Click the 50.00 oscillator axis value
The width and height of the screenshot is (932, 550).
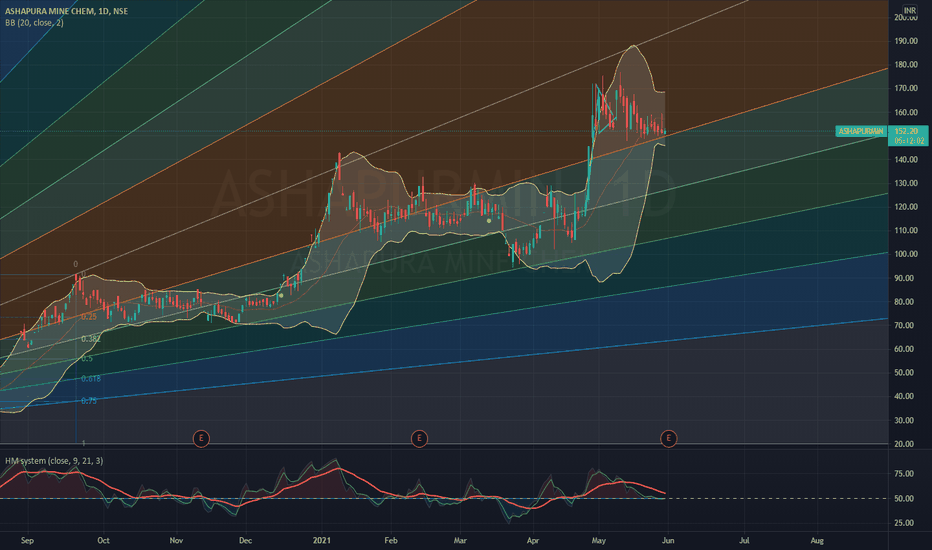coord(904,499)
